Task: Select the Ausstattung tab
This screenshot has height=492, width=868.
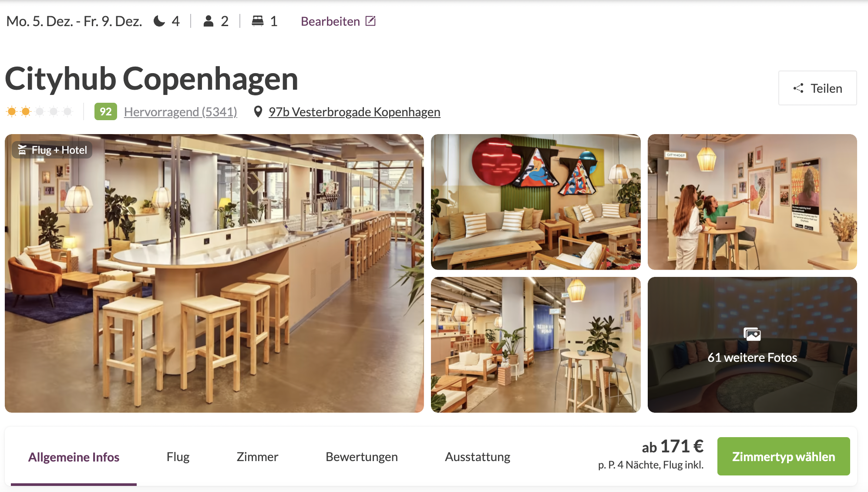Action: (x=478, y=457)
